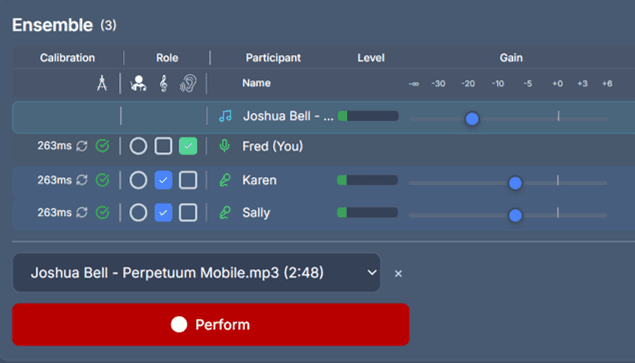The height and width of the screenshot is (363, 635).
Task: Select the Joshua Bell track row name
Action: coord(288,116)
